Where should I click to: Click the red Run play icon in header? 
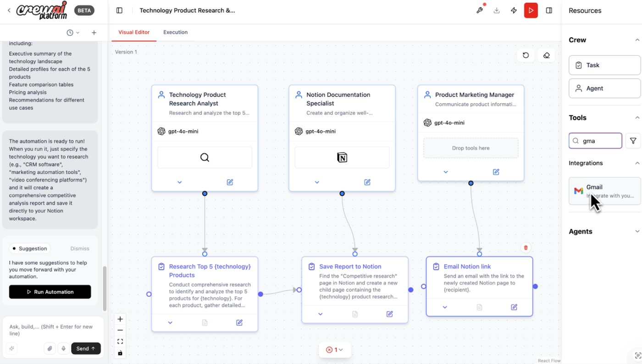[531, 11]
